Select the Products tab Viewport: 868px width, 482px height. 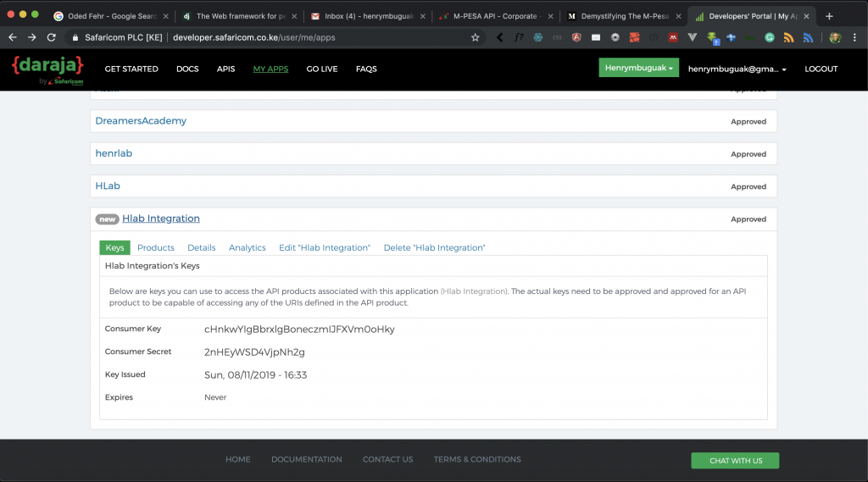[156, 247]
